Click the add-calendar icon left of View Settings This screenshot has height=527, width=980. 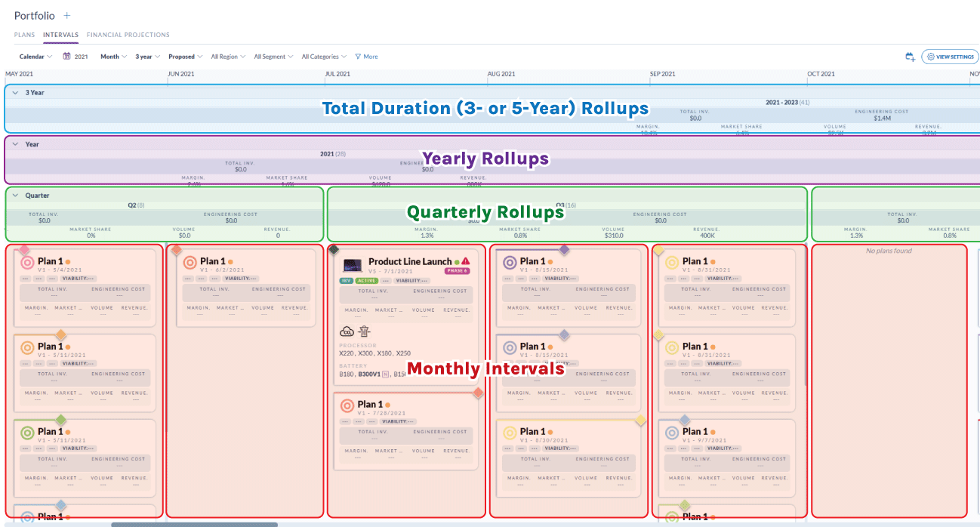911,57
